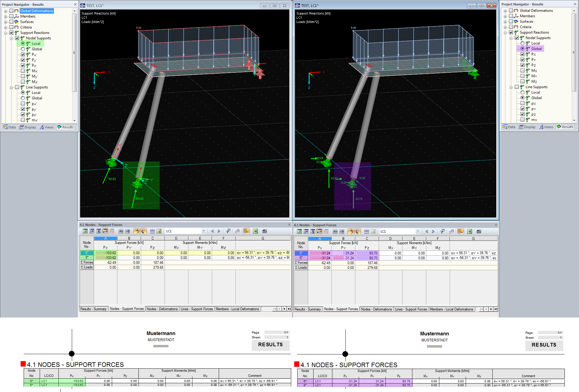Uncheck Pz under Nodal Supports
The image size is (579, 392).
23,65
